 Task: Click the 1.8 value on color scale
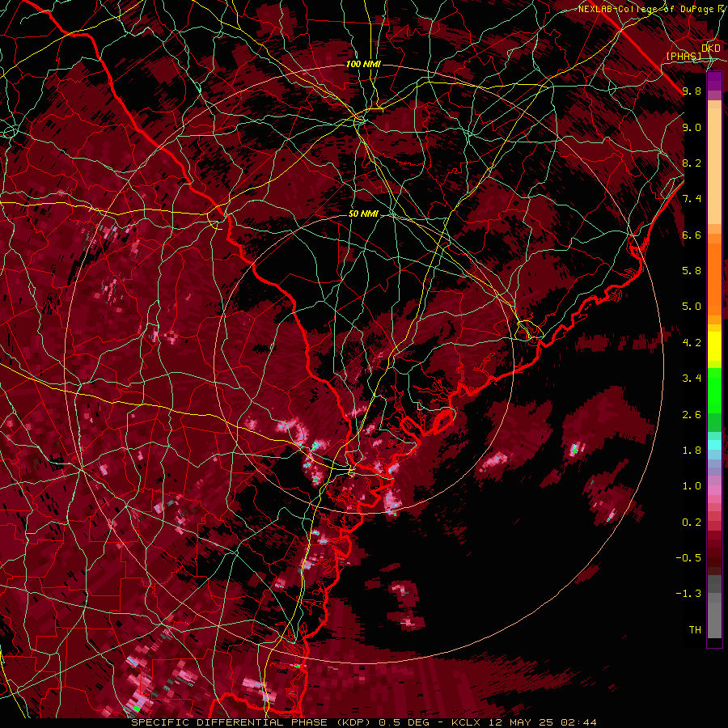pyautogui.click(x=692, y=451)
